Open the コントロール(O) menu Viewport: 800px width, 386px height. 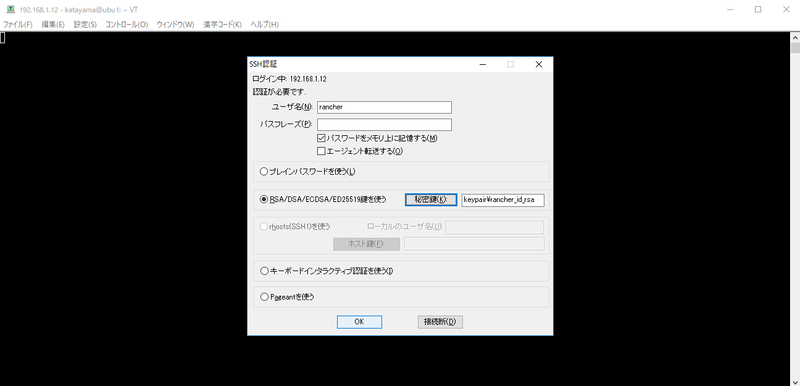(x=127, y=24)
